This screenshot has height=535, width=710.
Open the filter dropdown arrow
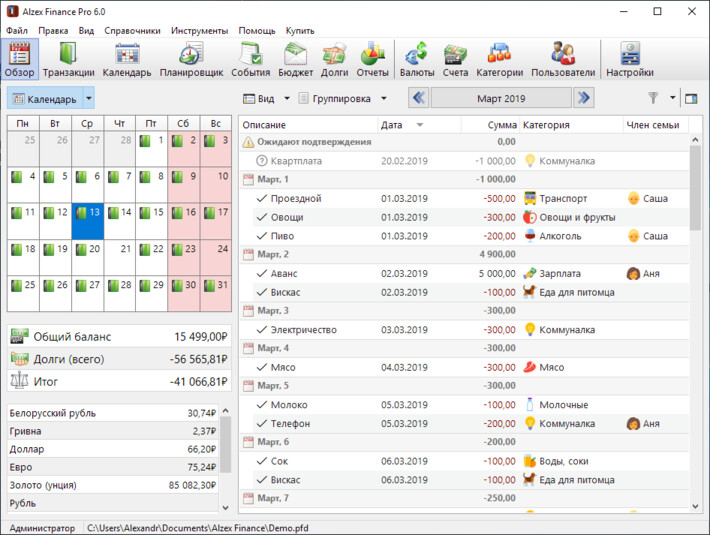pyautogui.click(x=672, y=98)
